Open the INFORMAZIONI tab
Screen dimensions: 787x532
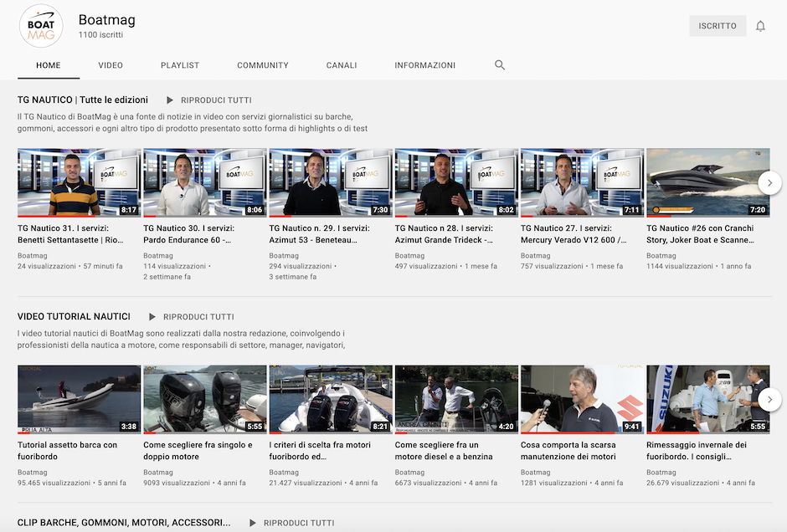click(x=424, y=65)
